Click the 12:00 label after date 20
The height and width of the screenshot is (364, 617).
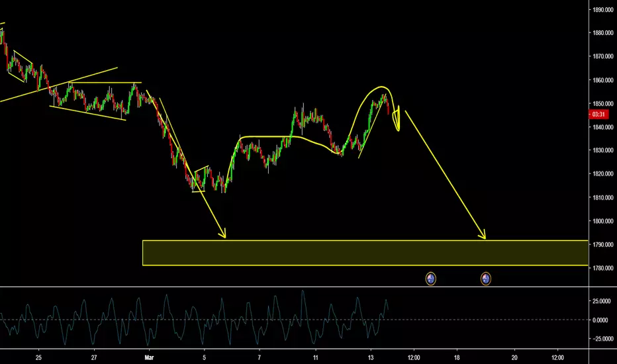point(557,357)
